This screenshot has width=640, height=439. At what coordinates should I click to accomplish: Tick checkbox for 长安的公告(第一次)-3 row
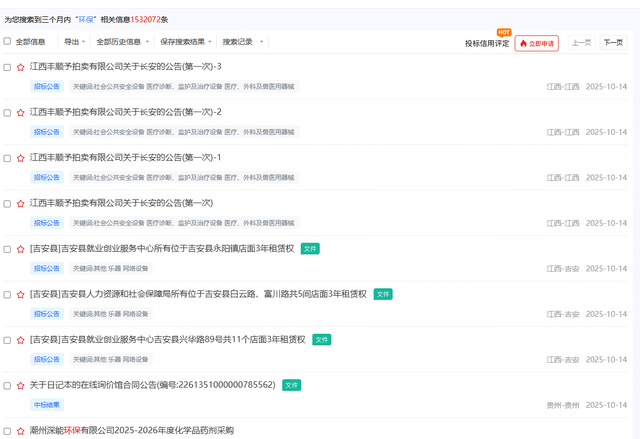pyautogui.click(x=8, y=67)
